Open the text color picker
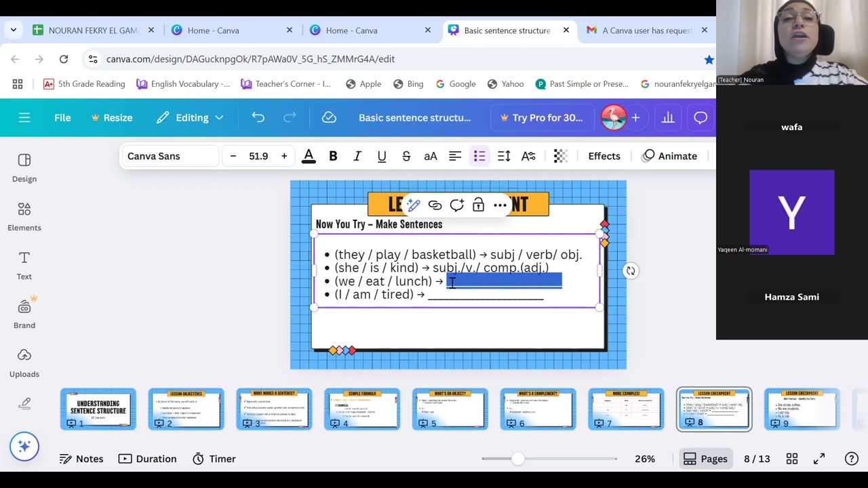This screenshot has height=488, width=868. [309, 156]
